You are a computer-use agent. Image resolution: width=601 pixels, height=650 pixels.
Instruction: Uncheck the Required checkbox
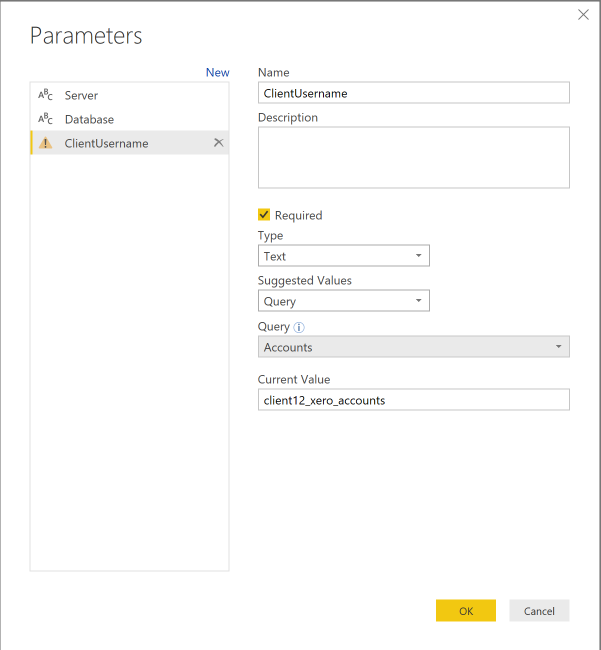(x=264, y=215)
